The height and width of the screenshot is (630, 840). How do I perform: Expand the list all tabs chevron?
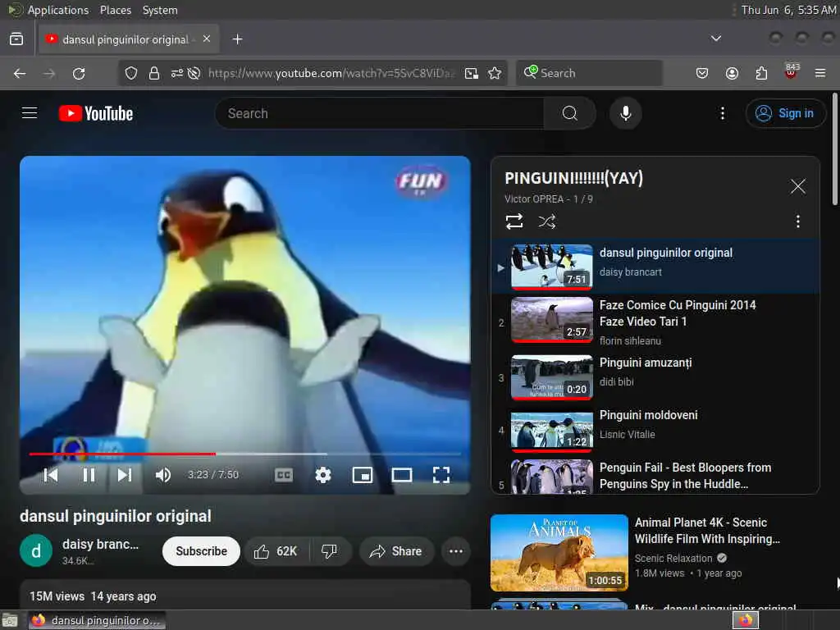tap(715, 39)
